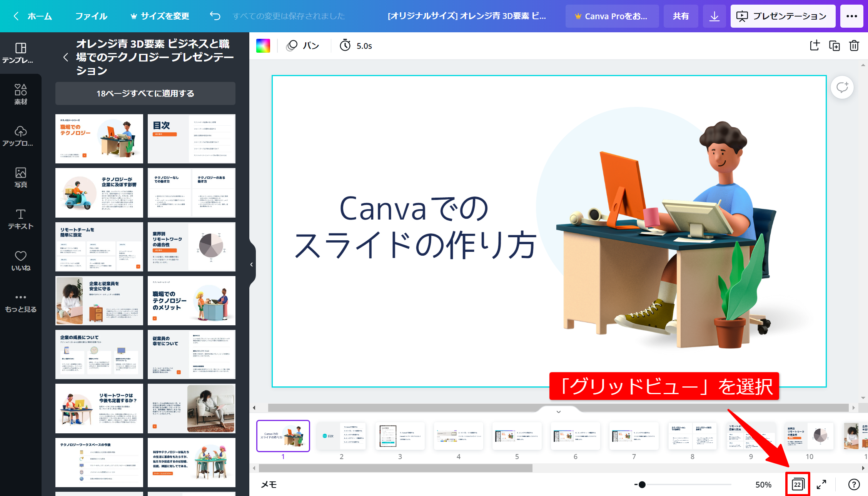This screenshot has height=496, width=868.
Task: Click the zoom slider handle
Action: tap(642, 484)
